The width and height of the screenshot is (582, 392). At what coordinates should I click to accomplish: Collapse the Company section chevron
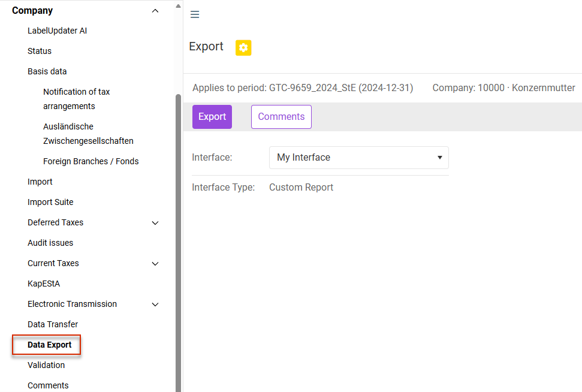[x=155, y=11]
